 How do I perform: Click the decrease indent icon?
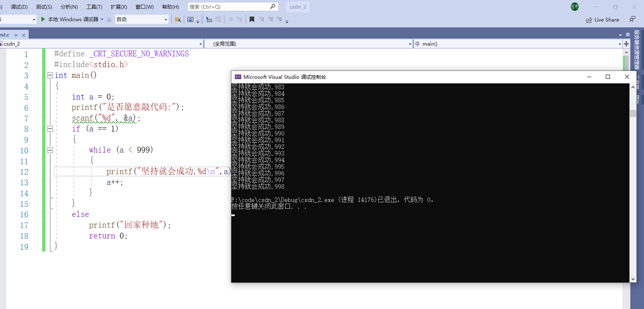tap(231, 19)
